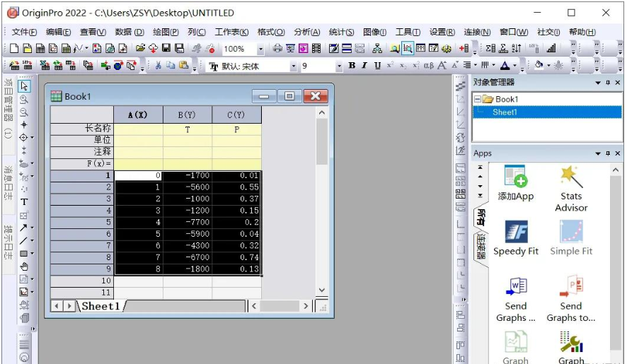Select the Pointer arrow tool
627x364 pixels.
[x=24, y=86]
